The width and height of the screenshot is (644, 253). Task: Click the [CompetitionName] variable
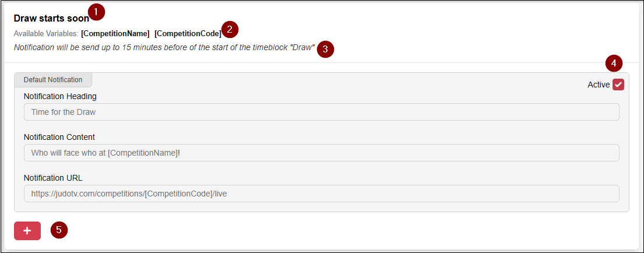[115, 33]
